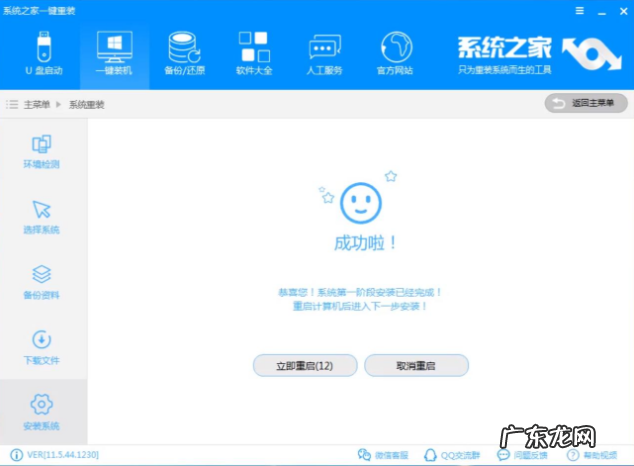Click 主菜单 in the breadcrumb

(x=37, y=105)
